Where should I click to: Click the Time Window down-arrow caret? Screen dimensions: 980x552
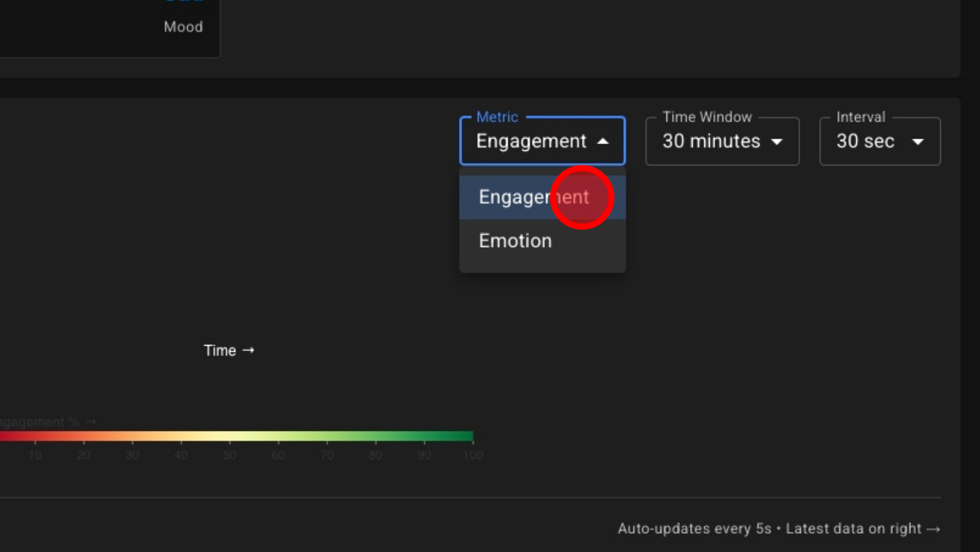pyautogui.click(x=777, y=141)
